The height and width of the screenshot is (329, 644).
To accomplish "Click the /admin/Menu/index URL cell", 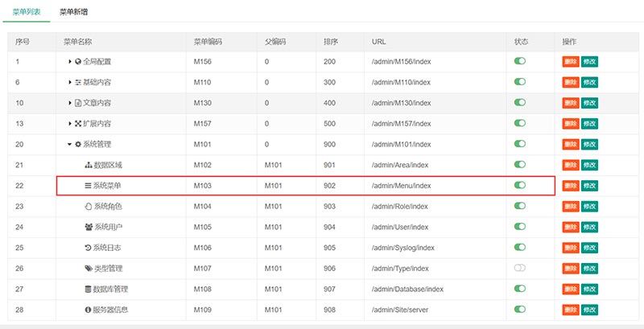I will pyautogui.click(x=401, y=186).
